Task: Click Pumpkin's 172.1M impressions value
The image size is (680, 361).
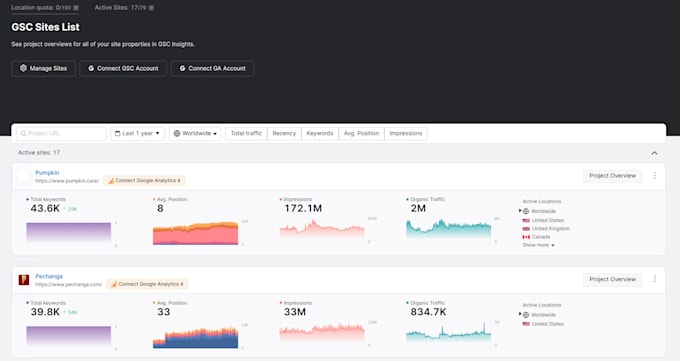Action: coord(303,209)
